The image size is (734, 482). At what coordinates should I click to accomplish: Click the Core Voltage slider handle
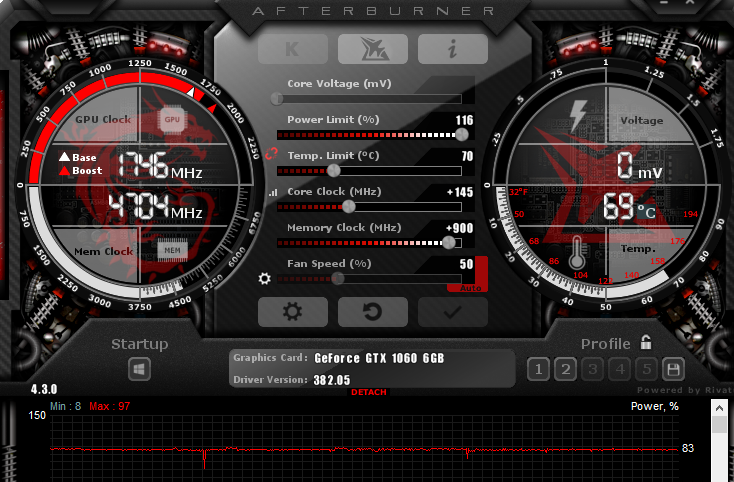[277, 98]
